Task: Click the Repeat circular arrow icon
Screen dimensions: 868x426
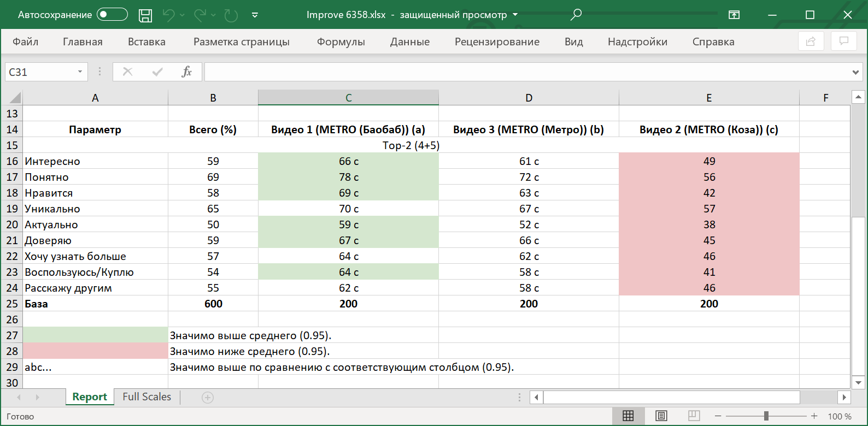Action: (231, 15)
